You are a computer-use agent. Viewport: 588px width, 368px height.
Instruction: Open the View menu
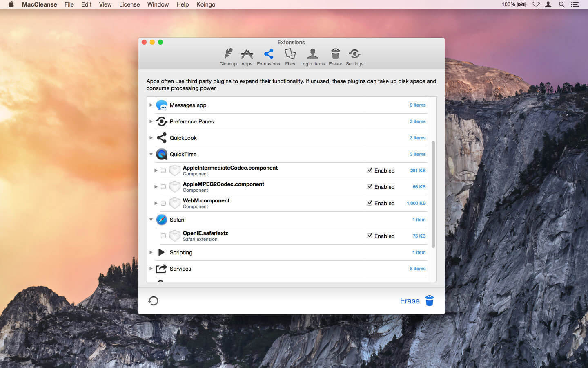click(x=105, y=4)
